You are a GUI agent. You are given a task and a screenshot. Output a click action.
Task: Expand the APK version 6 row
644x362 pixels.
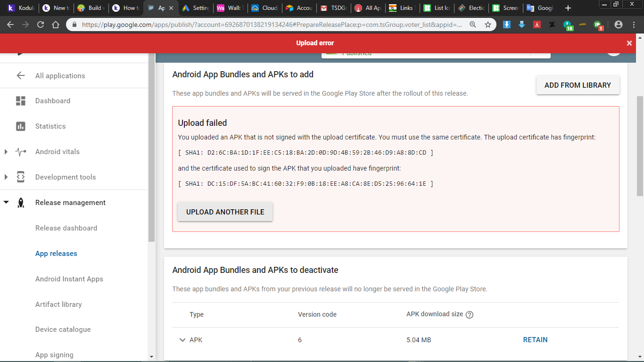182,340
